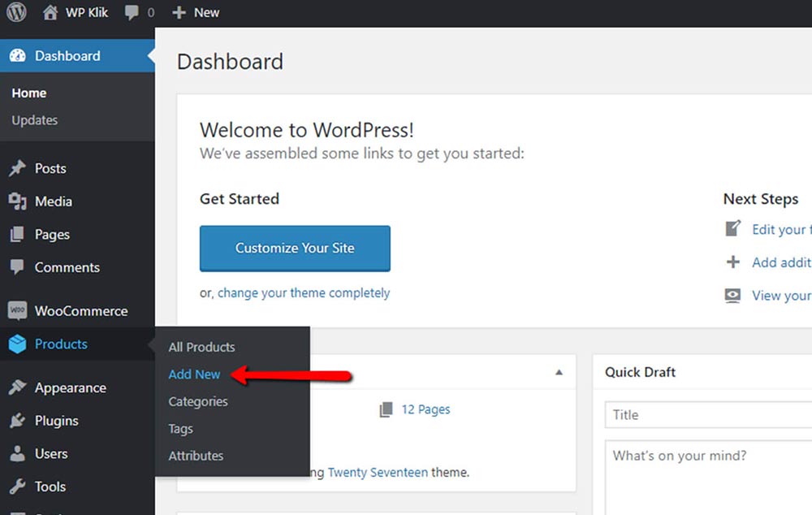Follow change your theme completely link

pyautogui.click(x=304, y=292)
